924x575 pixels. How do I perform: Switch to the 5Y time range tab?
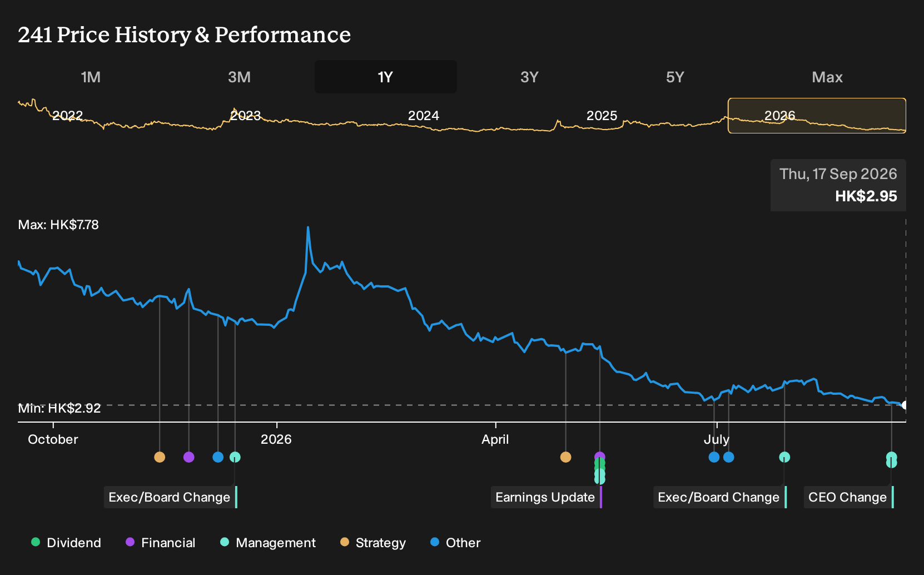675,77
